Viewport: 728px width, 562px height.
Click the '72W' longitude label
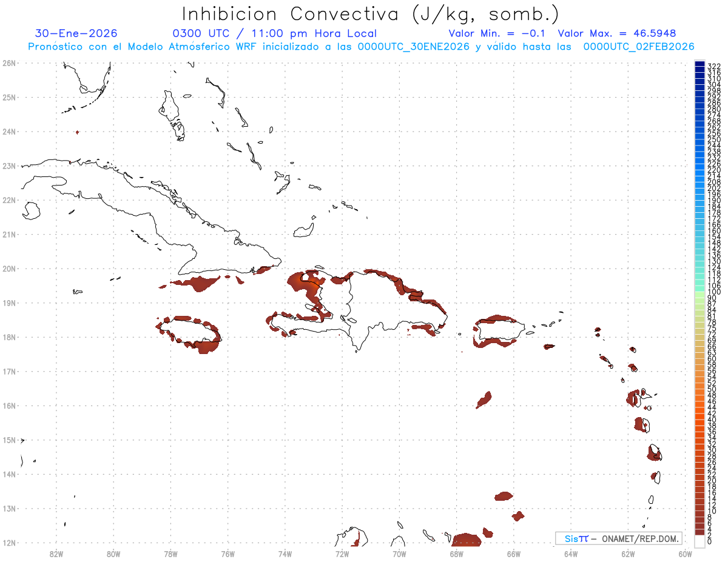click(342, 554)
